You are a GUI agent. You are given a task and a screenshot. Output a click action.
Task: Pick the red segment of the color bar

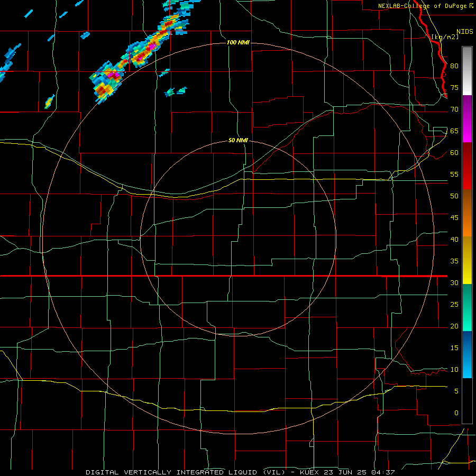tap(467, 166)
